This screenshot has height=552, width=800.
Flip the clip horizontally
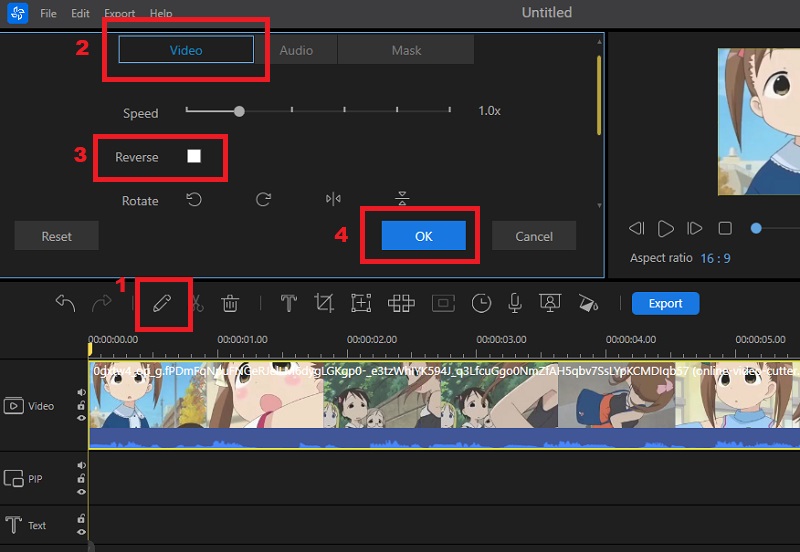[x=333, y=199]
